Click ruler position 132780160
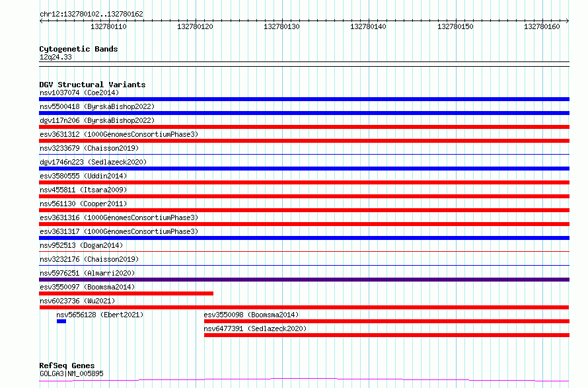This screenshot has width=588, height=388. 542,26
